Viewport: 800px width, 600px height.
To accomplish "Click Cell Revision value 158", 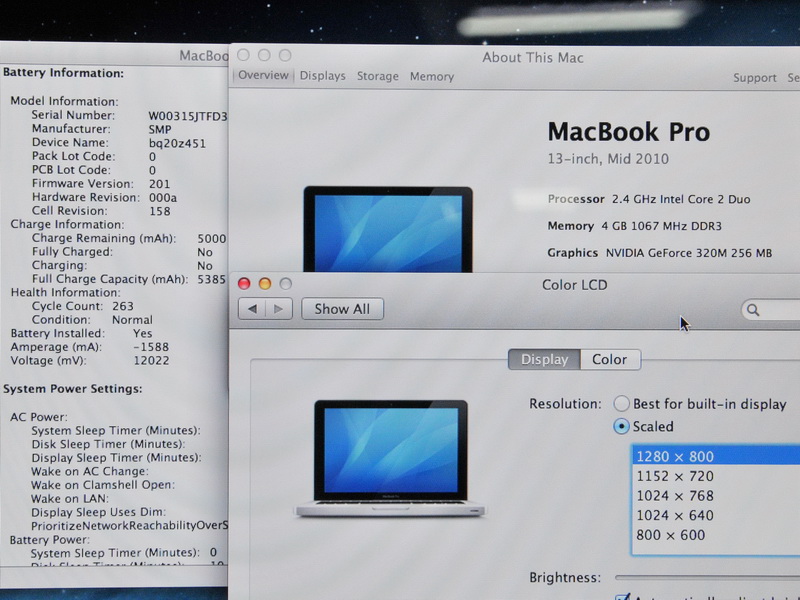I will 160,211.
